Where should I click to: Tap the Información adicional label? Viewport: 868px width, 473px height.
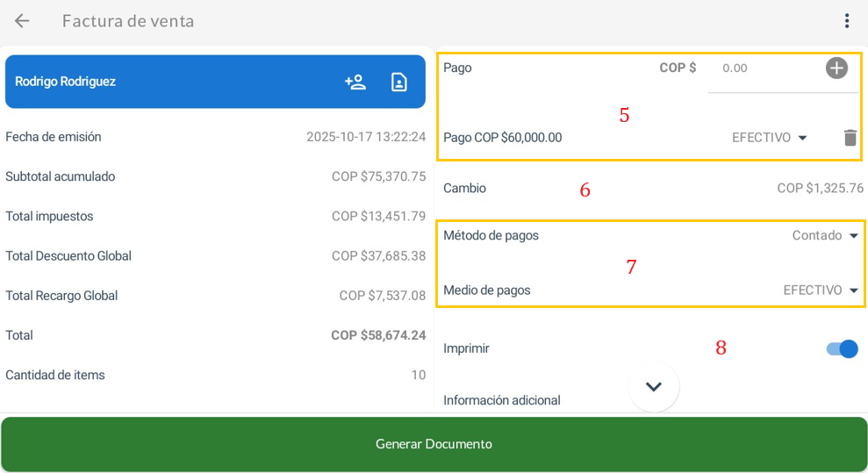click(502, 400)
